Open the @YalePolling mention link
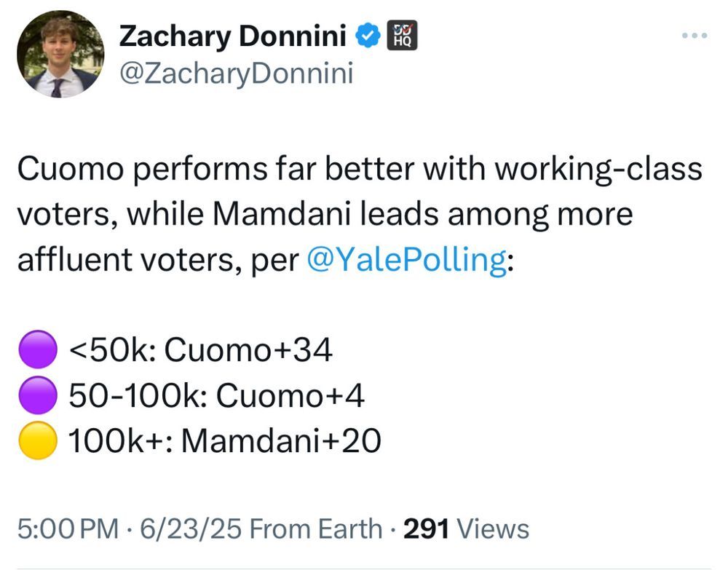 point(407,259)
